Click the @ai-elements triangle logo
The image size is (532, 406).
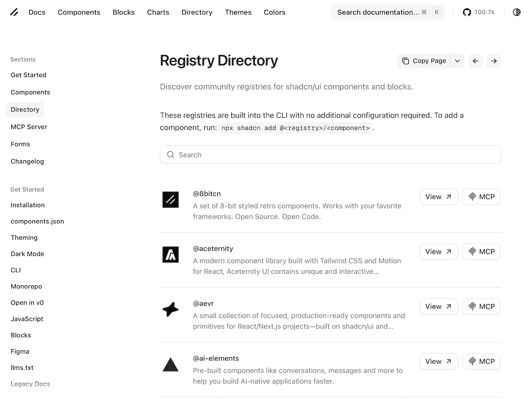(x=170, y=364)
